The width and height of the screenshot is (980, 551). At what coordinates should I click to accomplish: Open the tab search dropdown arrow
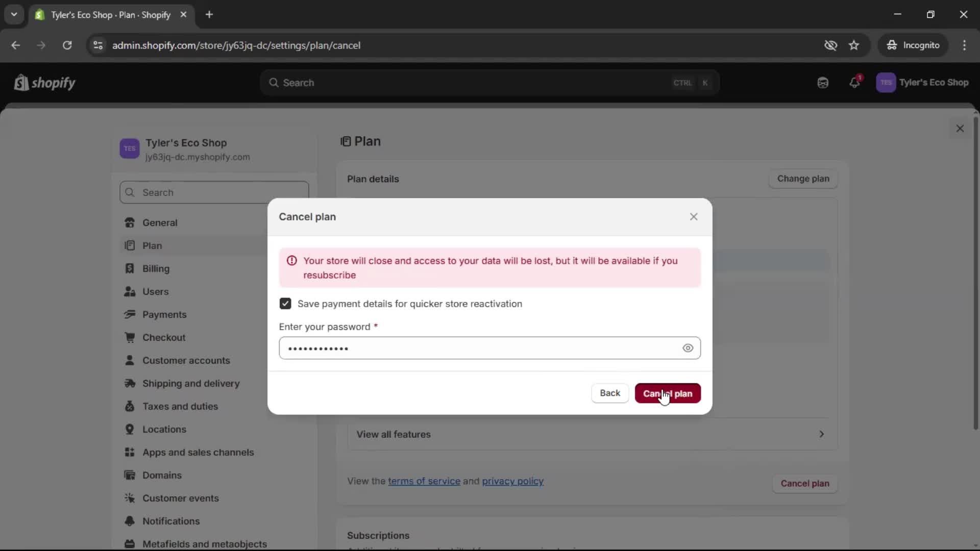(x=14, y=15)
